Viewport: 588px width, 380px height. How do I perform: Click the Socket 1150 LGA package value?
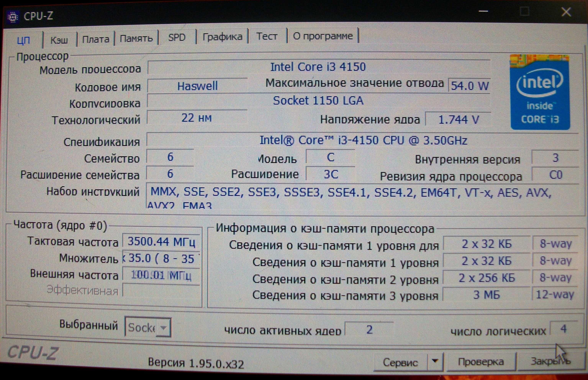pyautogui.click(x=319, y=101)
